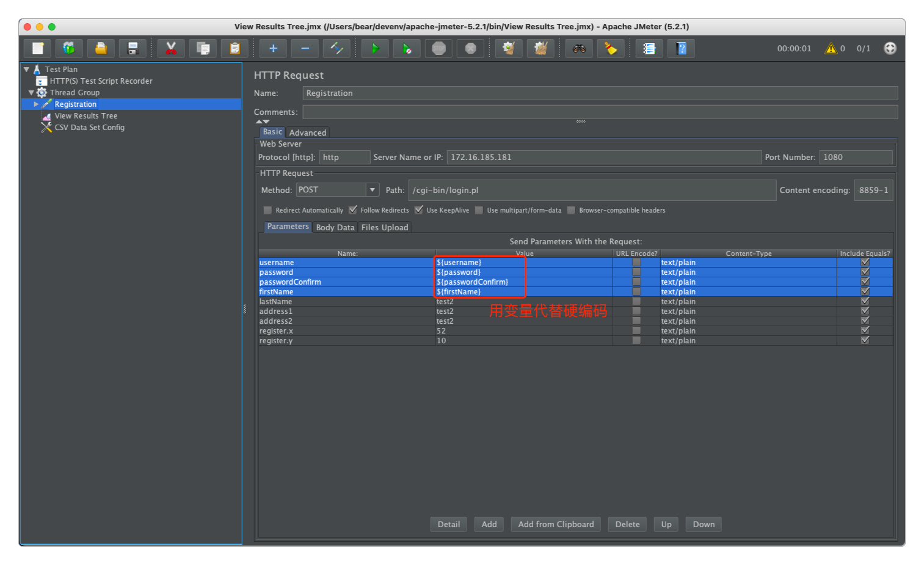Switch to the Advanced tab
This screenshot has width=924, height=565.
pos(308,133)
